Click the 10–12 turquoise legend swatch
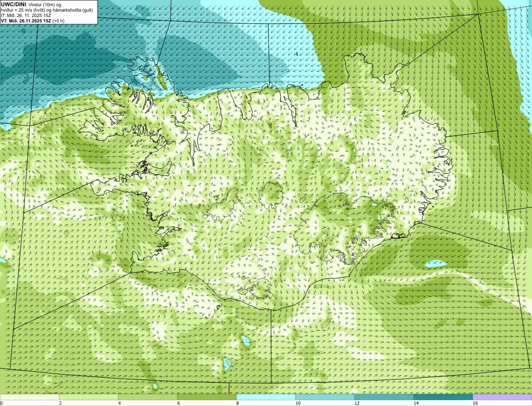Image resolution: width=532 pixels, height=406 pixels. (325, 397)
